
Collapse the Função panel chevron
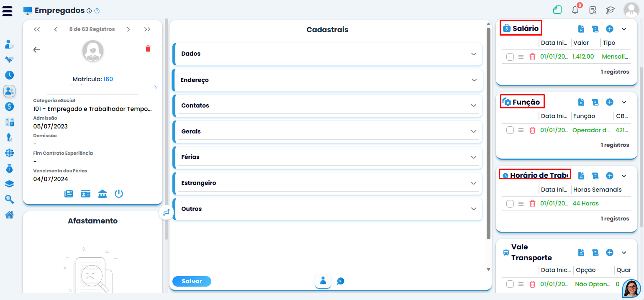pyautogui.click(x=624, y=102)
